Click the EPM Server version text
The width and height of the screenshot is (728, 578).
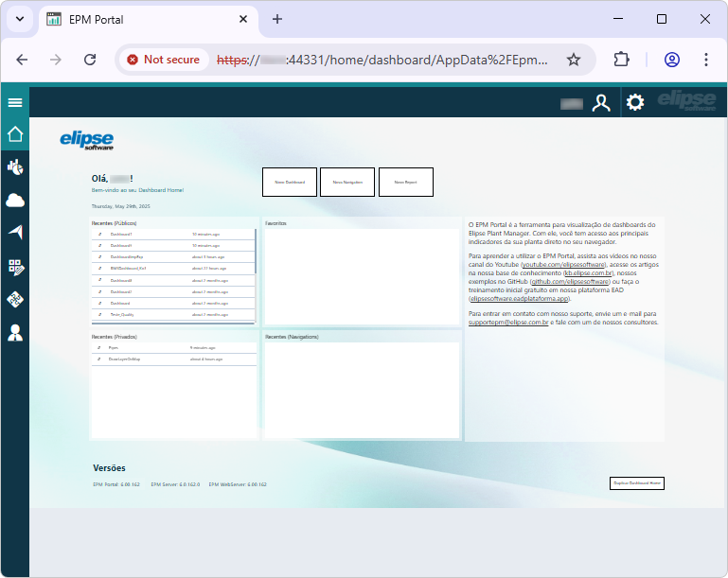coord(175,484)
